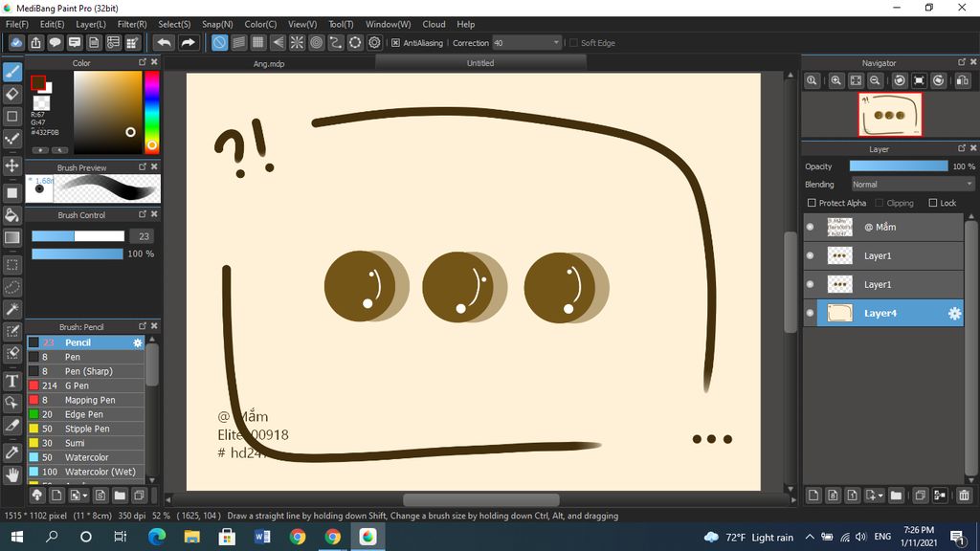Open Pencil brush settings gear

click(x=138, y=342)
